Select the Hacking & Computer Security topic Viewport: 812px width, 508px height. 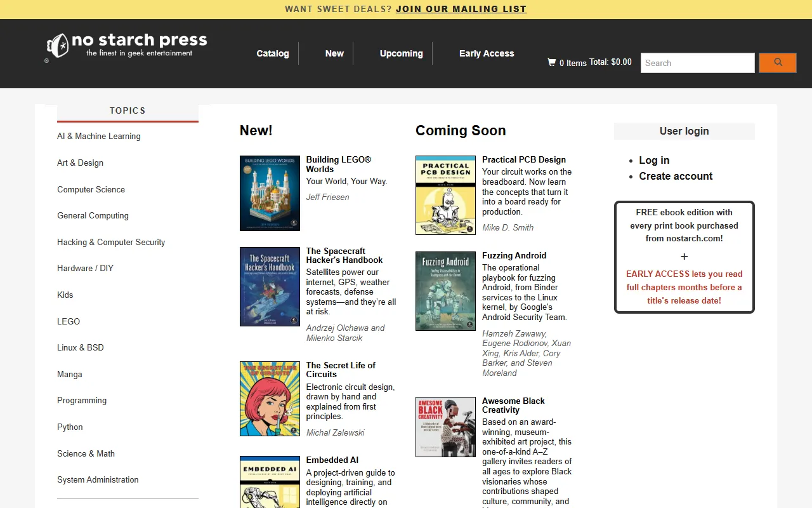[111, 242]
